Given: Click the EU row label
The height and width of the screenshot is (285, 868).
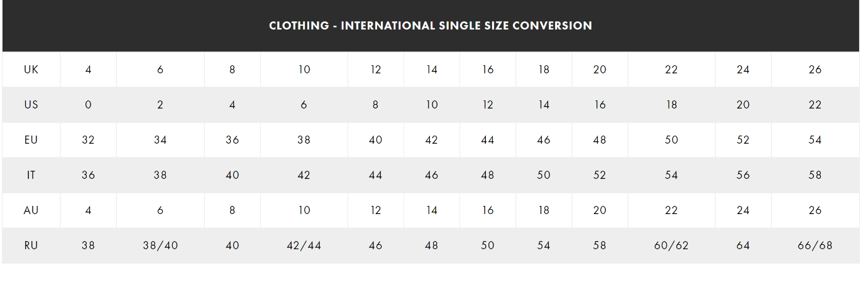Looking at the screenshot, I should coord(31,140).
